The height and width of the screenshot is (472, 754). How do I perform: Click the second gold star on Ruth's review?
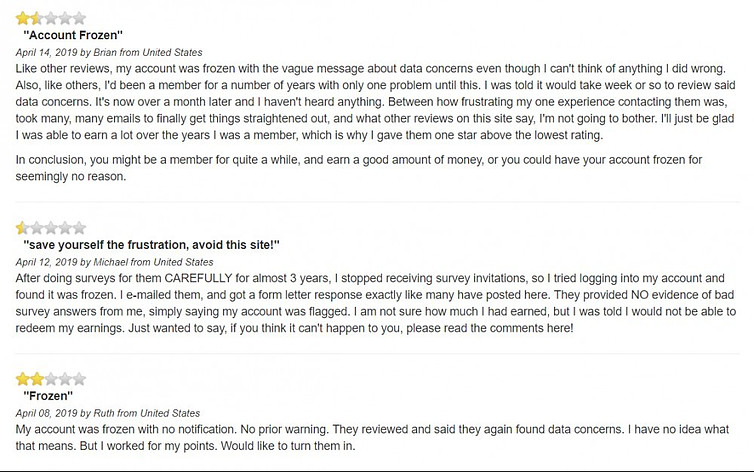tap(37, 379)
